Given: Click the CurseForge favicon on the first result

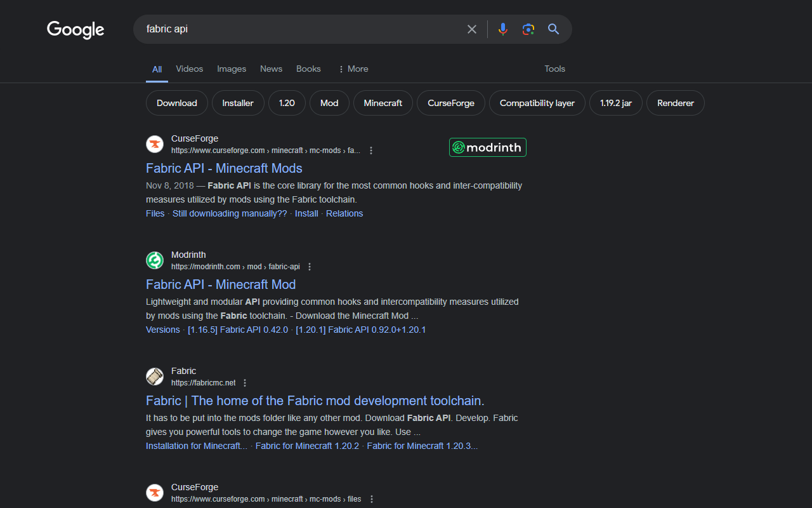Looking at the screenshot, I should point(155,144).
